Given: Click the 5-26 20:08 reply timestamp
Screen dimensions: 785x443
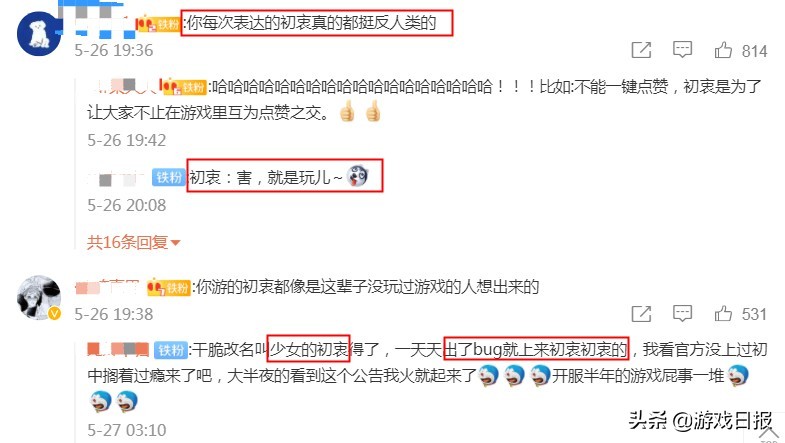Looking at the screenshot, I should [127, 205].
